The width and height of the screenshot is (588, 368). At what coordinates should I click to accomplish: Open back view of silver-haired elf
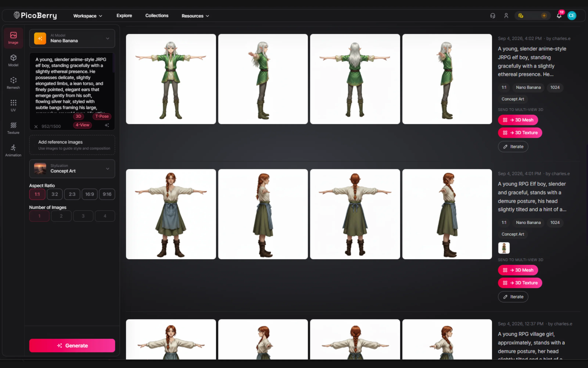pyautogui.click(x=355, y=79)
